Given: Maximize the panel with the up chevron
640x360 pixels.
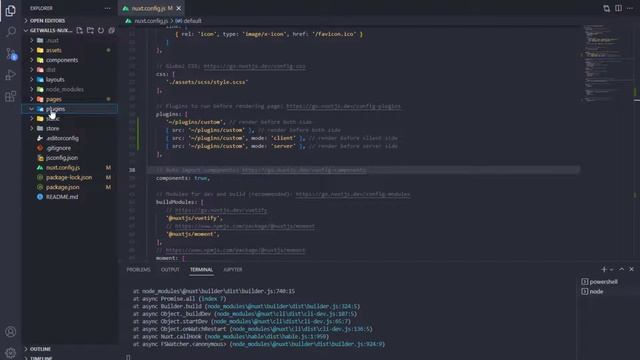Looking at the screenshot, I should 622,269.
